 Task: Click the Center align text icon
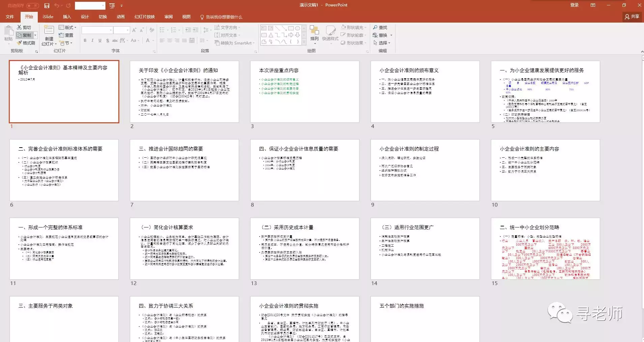tap(170, 40)
